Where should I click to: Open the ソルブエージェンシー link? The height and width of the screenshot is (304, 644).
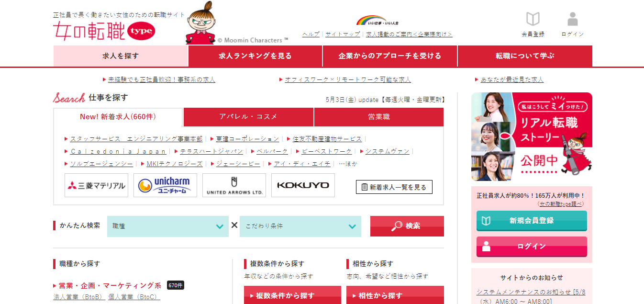coord(101,164)
